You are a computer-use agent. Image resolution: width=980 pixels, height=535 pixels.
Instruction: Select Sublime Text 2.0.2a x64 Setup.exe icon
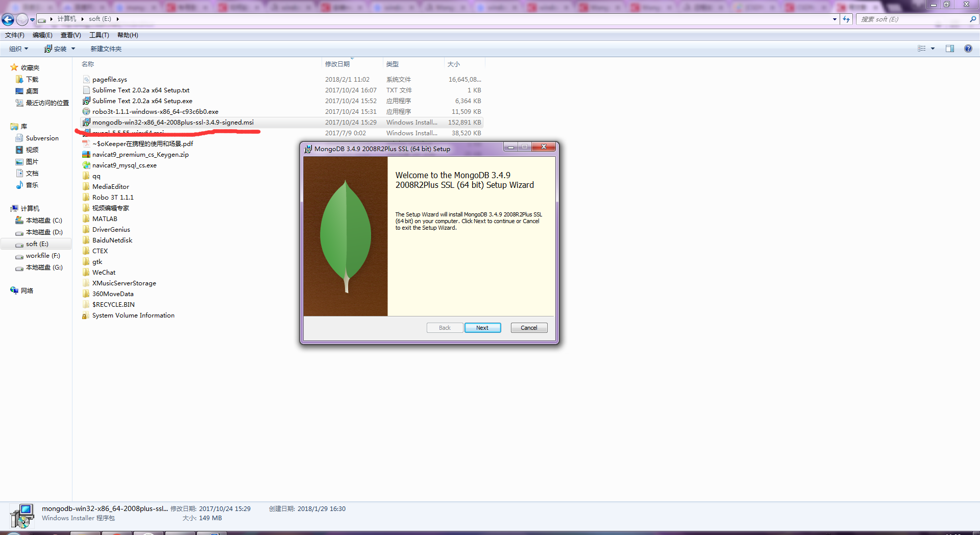86,101
